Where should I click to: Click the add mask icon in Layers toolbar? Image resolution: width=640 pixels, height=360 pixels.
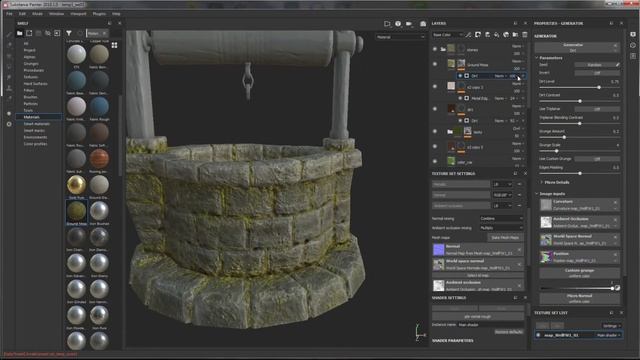point(478,35)
